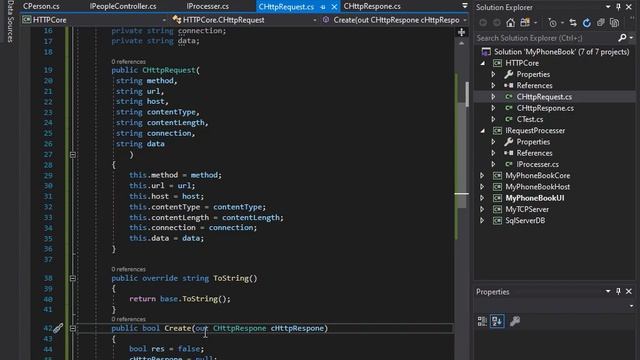Select Properties under IRequestProcesser
This screenshot has width=640, height=360.
click(533, 142)
